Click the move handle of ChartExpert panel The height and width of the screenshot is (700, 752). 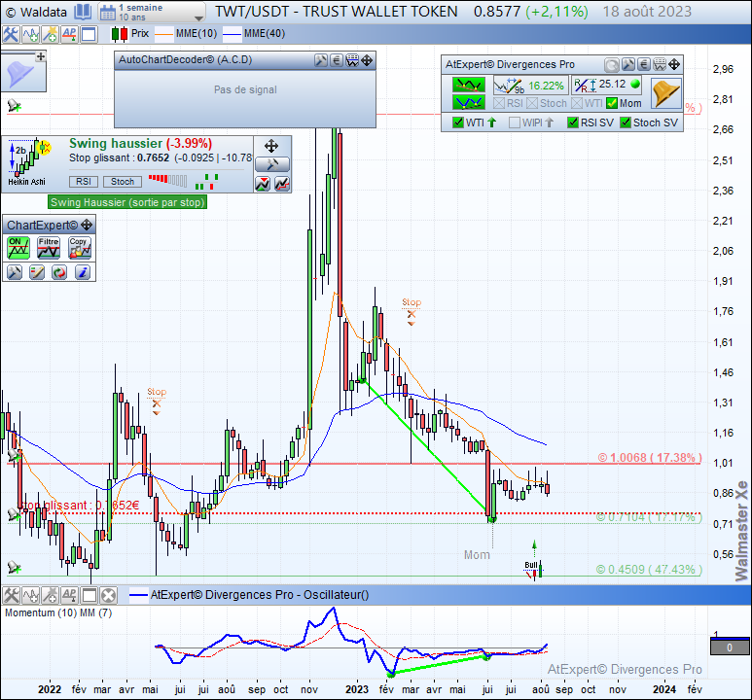(87, 225)
